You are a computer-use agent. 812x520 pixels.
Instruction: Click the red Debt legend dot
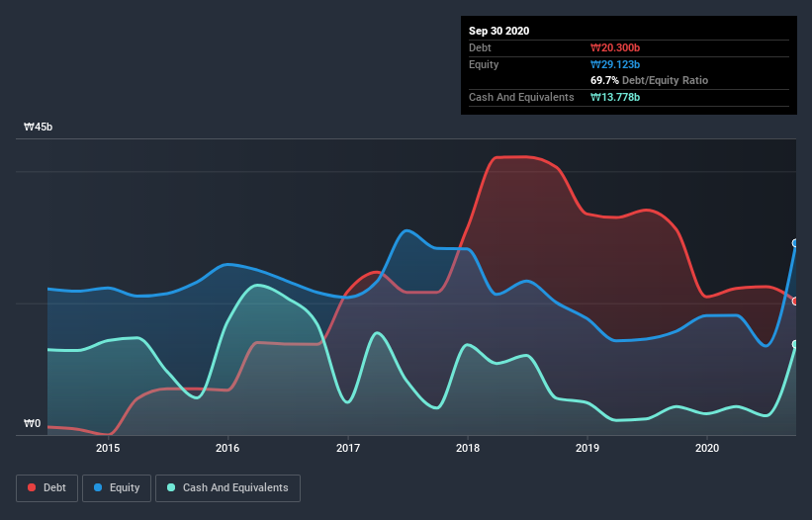click(32, 487)
